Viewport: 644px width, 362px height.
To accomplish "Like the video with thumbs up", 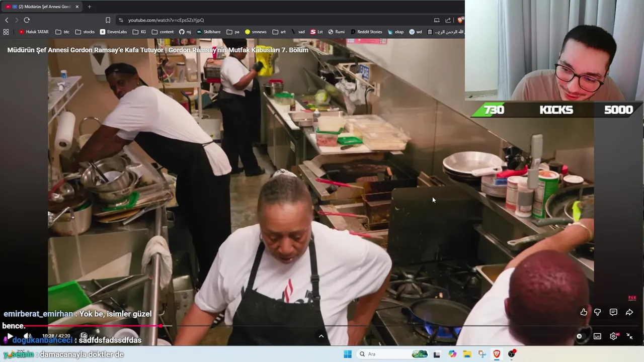I will [x=584, y=312].
